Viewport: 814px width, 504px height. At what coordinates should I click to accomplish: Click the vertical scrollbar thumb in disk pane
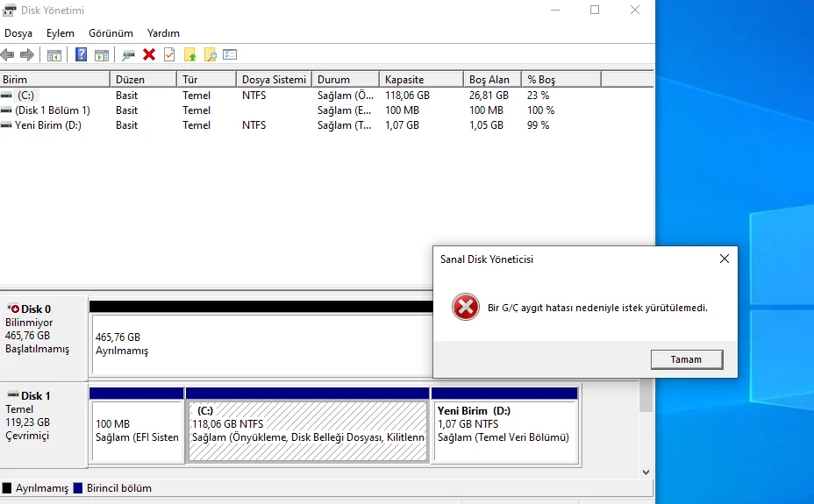pyautogui.click(x=646, y=395)
